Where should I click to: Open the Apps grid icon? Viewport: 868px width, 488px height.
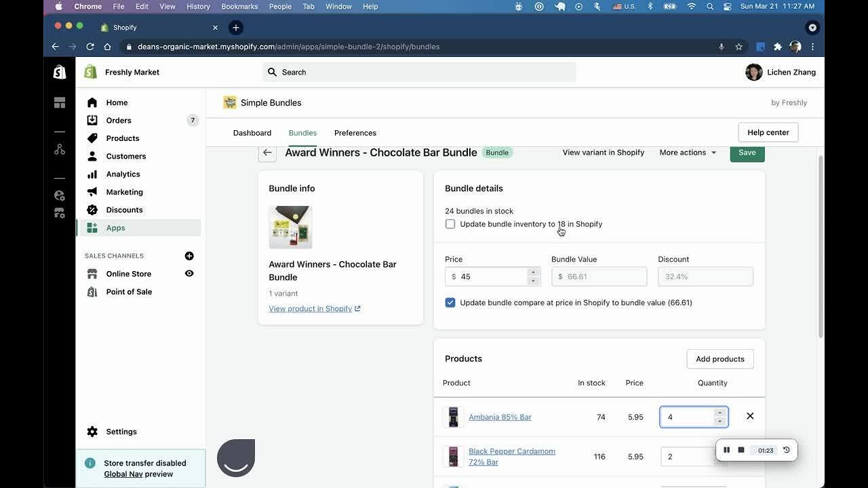pyautogui.click(x=92, y=228)
